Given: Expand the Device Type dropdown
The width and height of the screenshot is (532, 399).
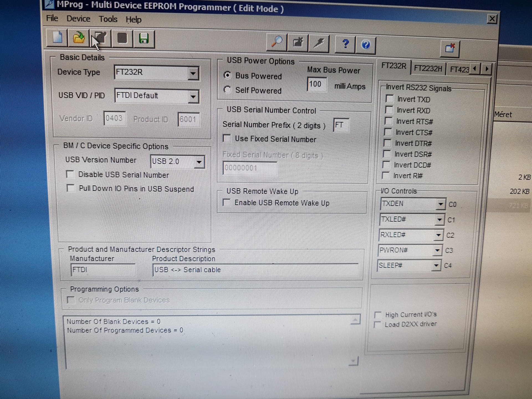Looking at the screenshot, I should [x=193, y=73].
